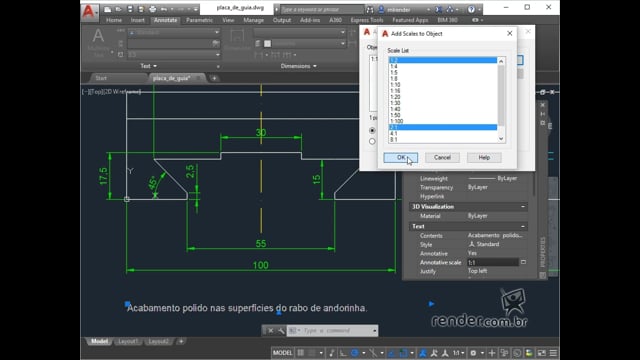Click command line customize wrench icon
The width and height of the screenshot is (640, 360).
click(x=281, y=331)
